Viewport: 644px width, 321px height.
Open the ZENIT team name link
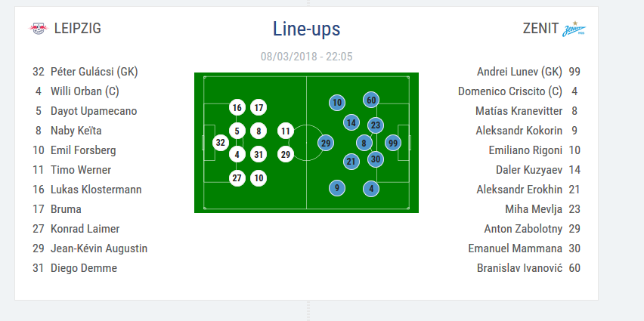[540, 29]
